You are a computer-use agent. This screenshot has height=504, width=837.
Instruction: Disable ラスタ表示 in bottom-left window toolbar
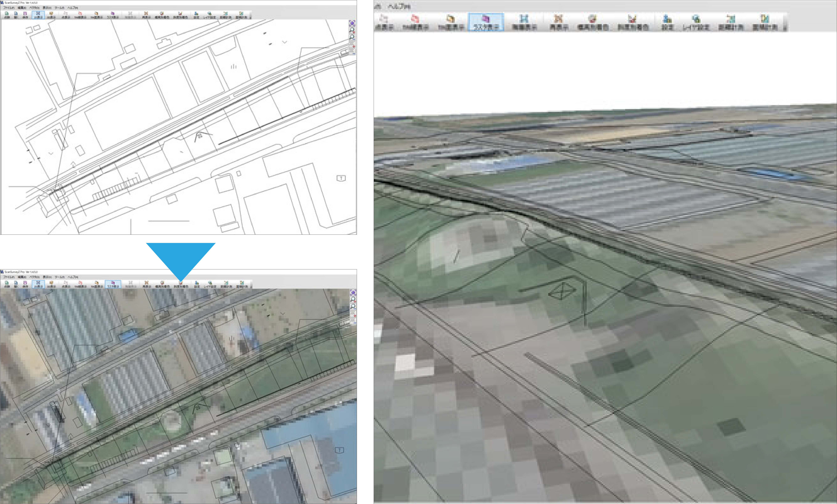click(113, 284)
